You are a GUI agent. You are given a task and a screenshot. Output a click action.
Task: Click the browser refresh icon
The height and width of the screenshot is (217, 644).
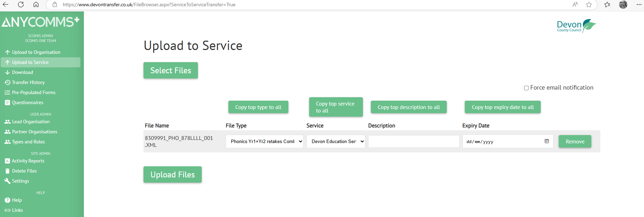click(21, 5)
